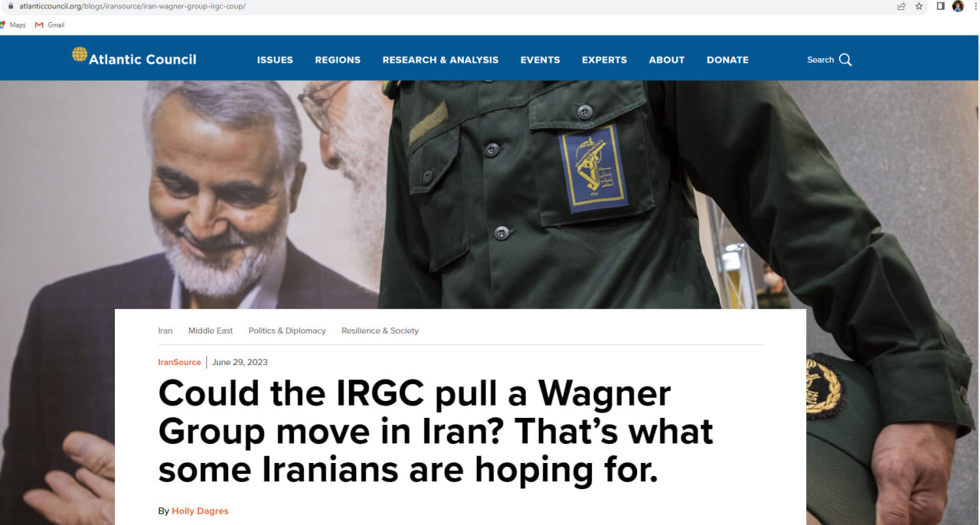
Task: Open the Politics & Diplomacy tag
Action: click(x=287, y=331)
